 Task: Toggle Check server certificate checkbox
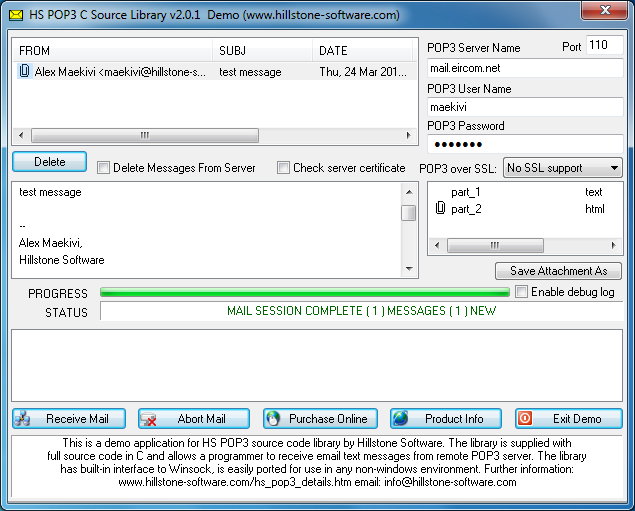[283, 168]
